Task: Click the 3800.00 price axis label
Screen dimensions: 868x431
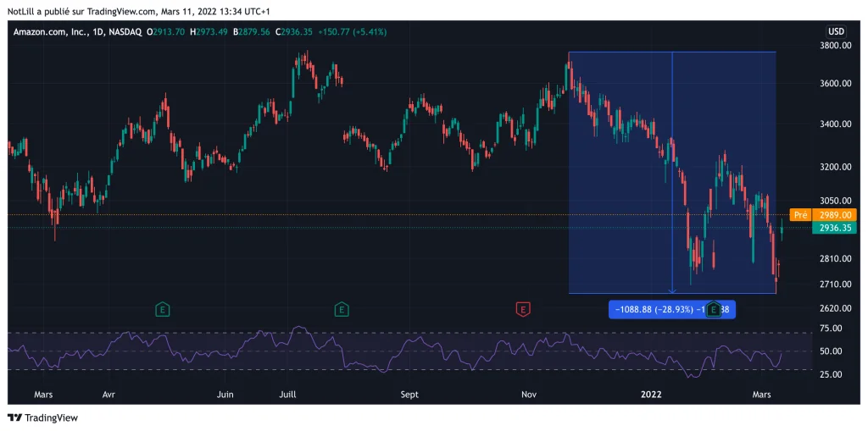Action: 834,46
